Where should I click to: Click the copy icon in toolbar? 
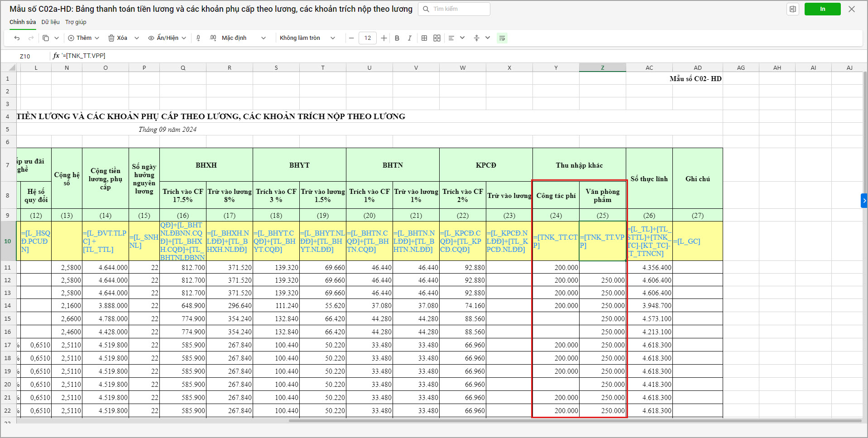click(x=46, y=38)
